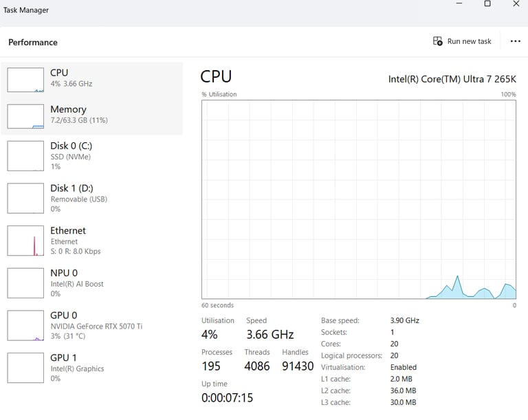Open the Memory performance entry
This screenshot has height=420, width=528.
(92, 117)
